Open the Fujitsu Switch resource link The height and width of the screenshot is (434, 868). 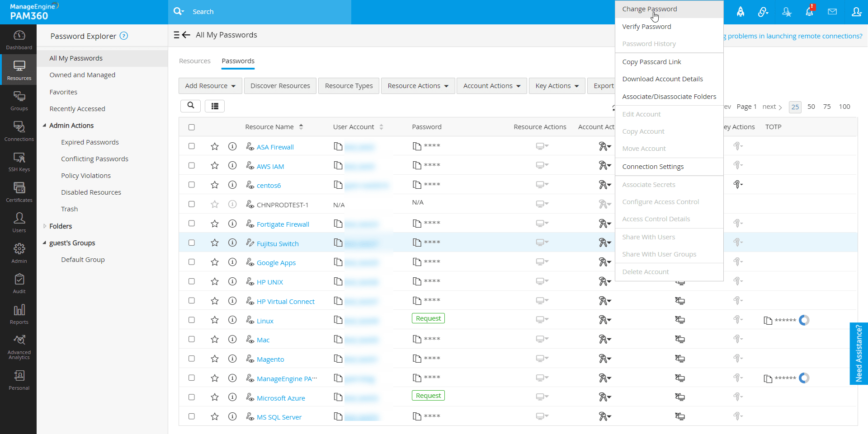point(278,244)
